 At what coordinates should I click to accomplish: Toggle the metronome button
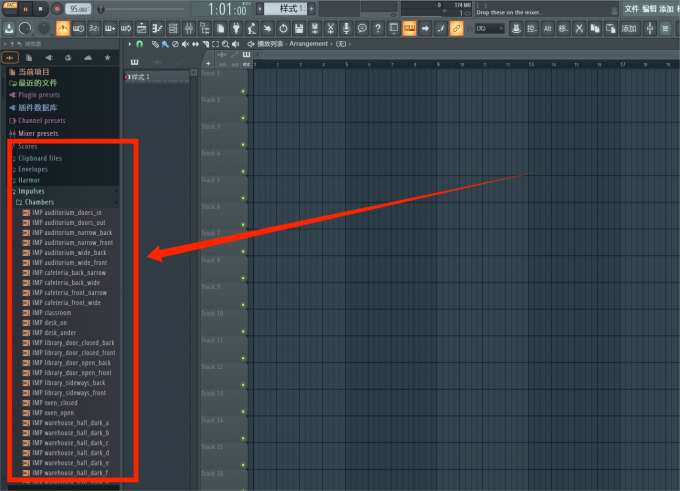click(x=63, y=29)
